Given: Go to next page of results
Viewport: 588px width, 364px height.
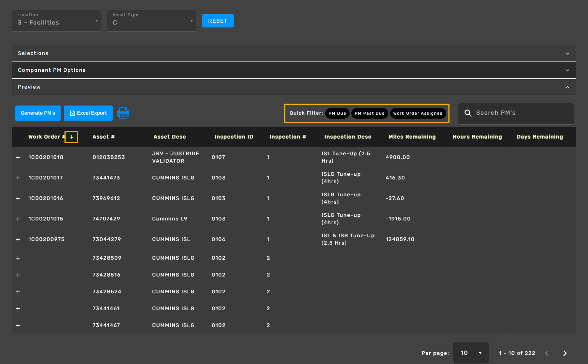Looking at the screenshot, I should [x=565, y=353].
